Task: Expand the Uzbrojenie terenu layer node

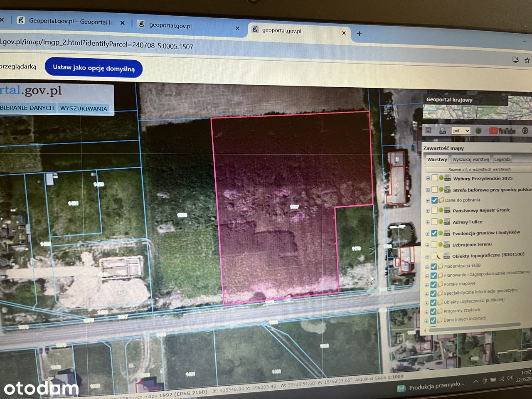Action: 428,245
